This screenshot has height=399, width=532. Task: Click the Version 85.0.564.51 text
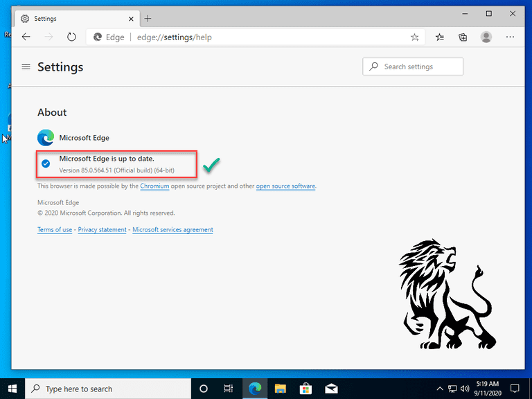tap(116, 170)
